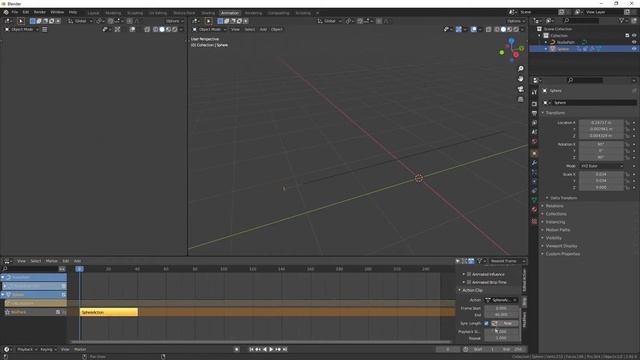Screen dimensions: 640x360
Task: Open the World properties tab icon
Action: pyautogui.click(x=534, y=142)
